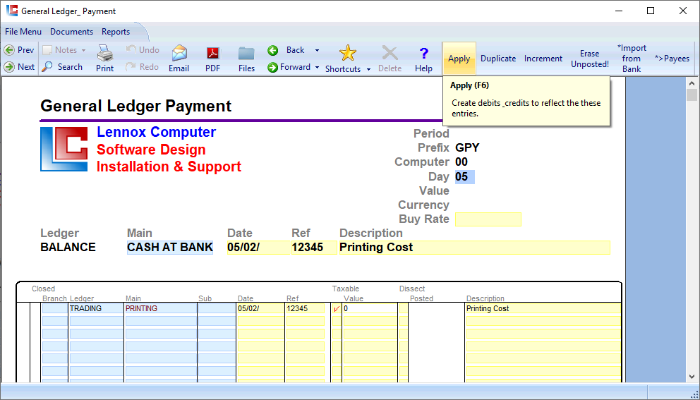The image size is (700, 400).
Task: Export using the PDF icon
Action: 212,58
